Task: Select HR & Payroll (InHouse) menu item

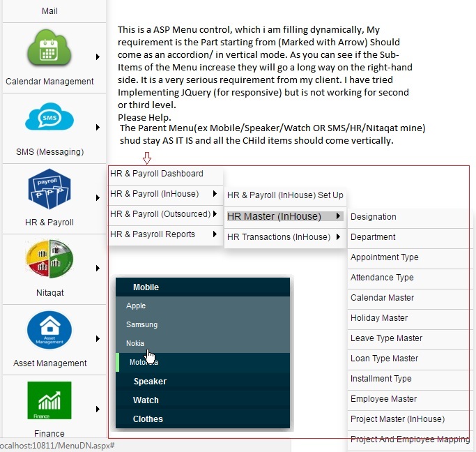Action: tap(166, 194)
